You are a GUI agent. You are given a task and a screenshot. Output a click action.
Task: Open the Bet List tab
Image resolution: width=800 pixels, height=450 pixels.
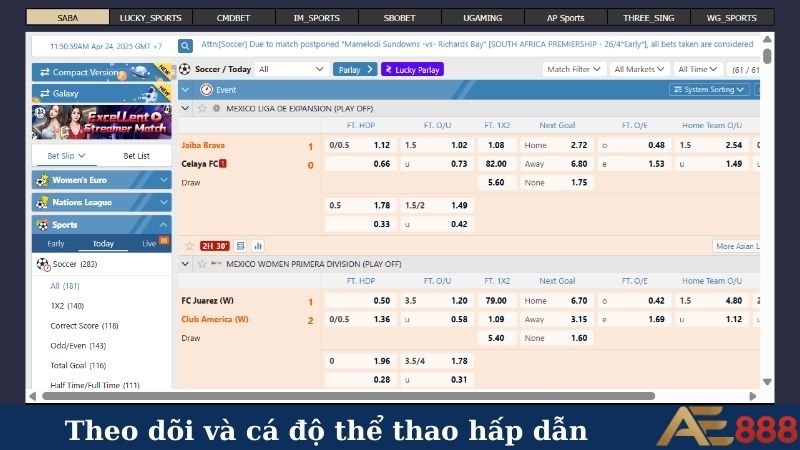click(x=136, y=156)
